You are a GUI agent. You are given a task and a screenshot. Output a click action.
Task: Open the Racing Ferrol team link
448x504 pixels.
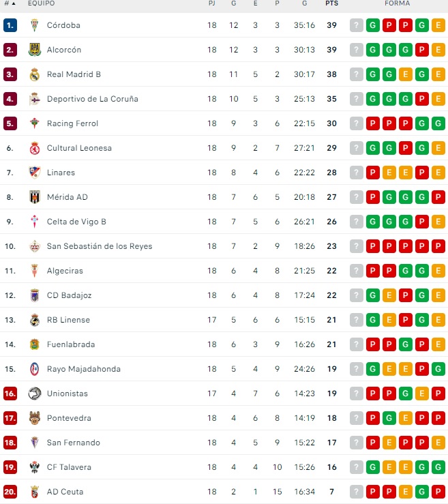(x=72, y=123)
